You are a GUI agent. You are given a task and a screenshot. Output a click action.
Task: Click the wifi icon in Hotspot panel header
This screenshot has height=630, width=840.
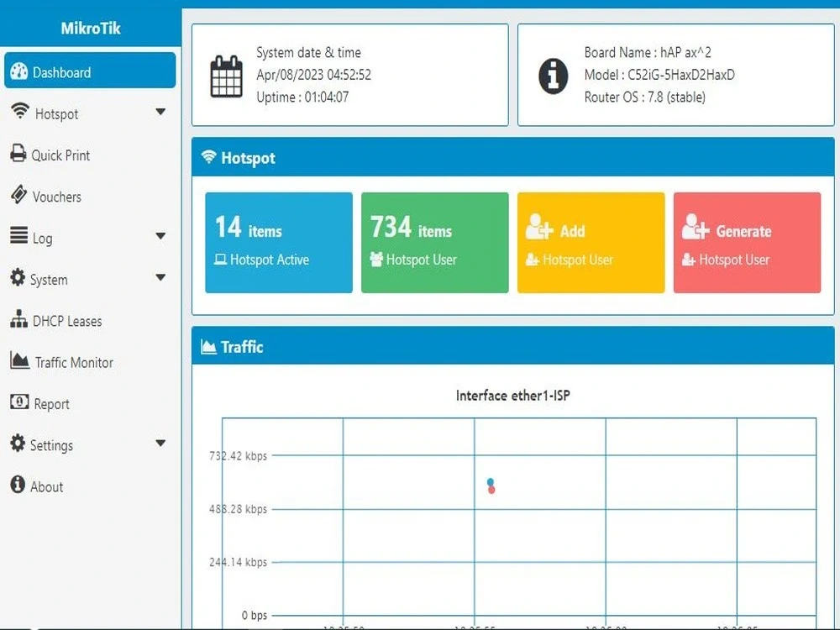click(208, 156)
